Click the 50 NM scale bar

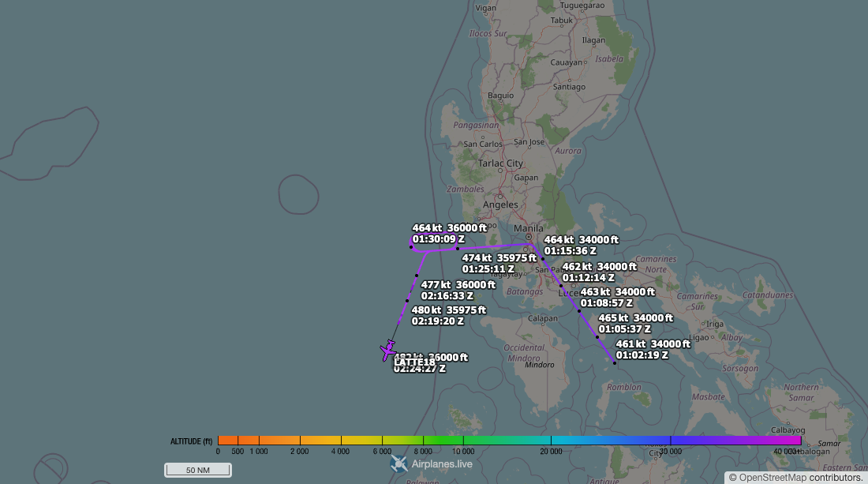(x=198, y=470)
